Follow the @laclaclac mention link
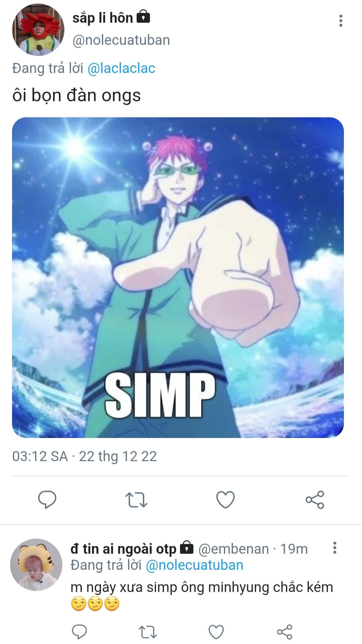The height and width of the screenshot is (644, 362). [x=121, y=68]
